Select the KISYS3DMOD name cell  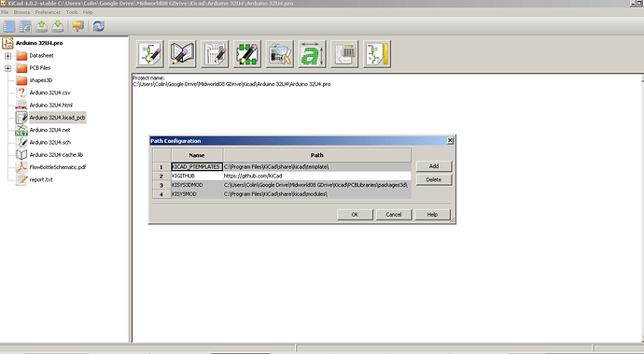197,185
